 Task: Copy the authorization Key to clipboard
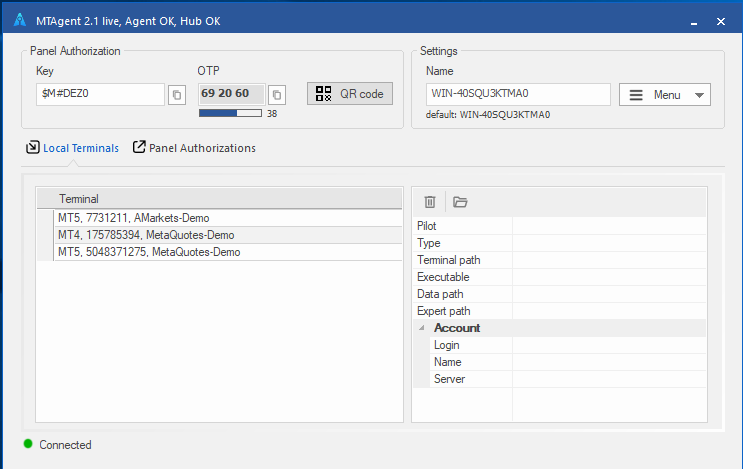point(177,95)
